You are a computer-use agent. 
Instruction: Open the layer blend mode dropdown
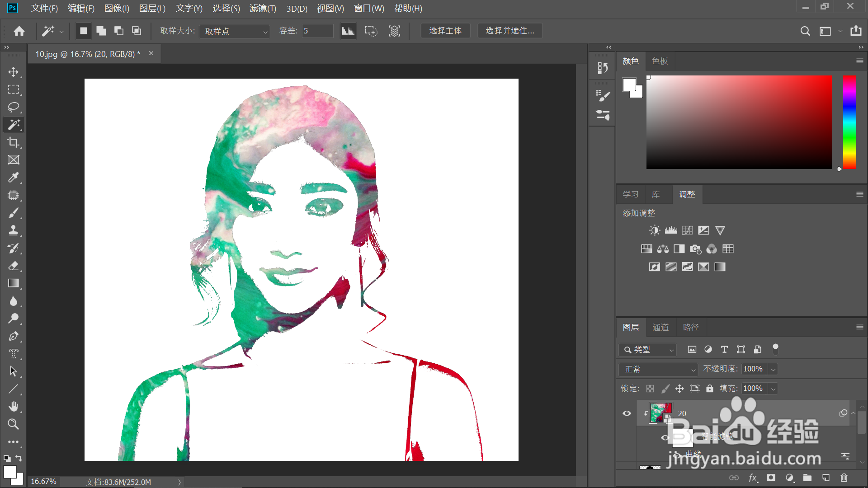(659, 369)
